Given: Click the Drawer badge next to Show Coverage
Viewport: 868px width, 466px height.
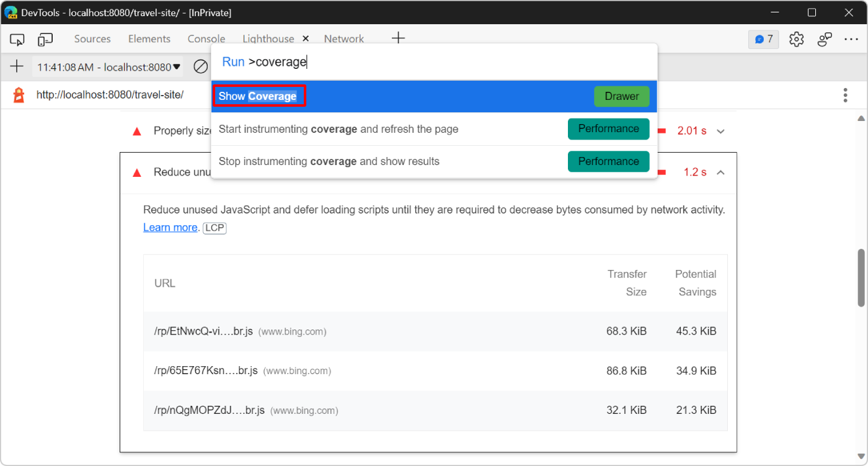Looking at the screenshot, I should click(x=621, y=96).
